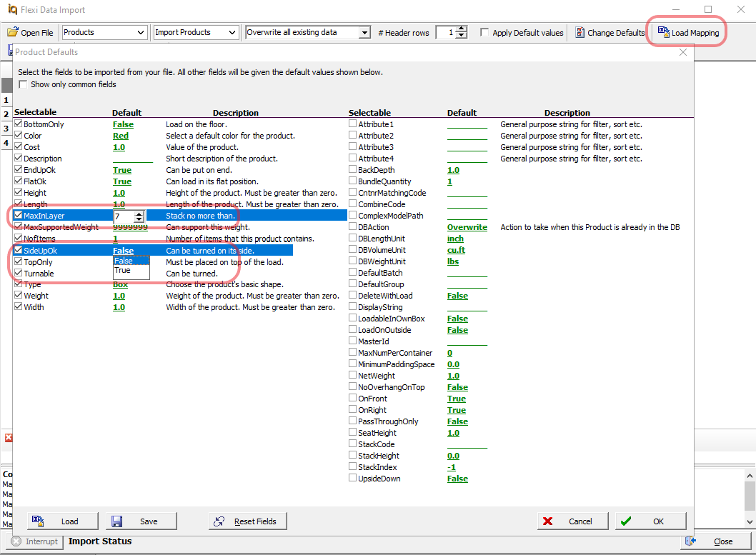Click the cu.ft default for DBVolumeUnit
This screenshot has height=555, width=756.
pyautogui.click(x=456, y=250)
